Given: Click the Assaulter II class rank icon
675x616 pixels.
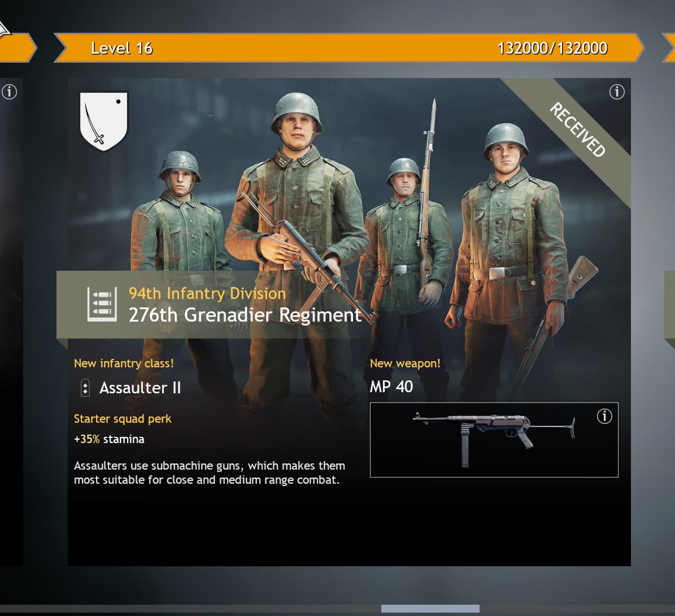Looking at the screenshot, I should tap(85, 388).
